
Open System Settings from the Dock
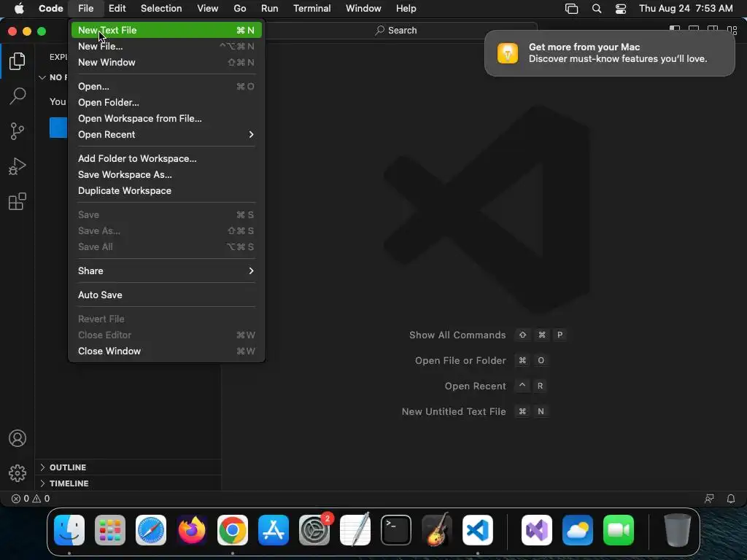314,530
